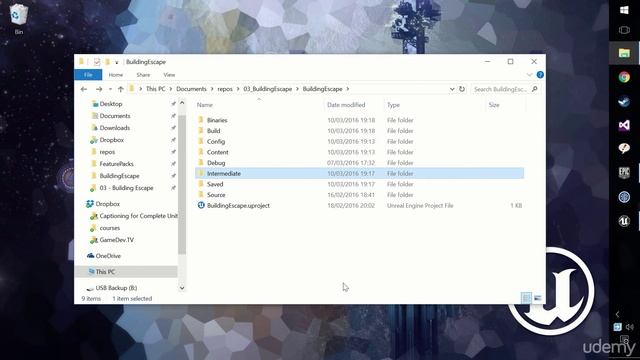Navigate to This PC breadcrumb

pos(156,89)
